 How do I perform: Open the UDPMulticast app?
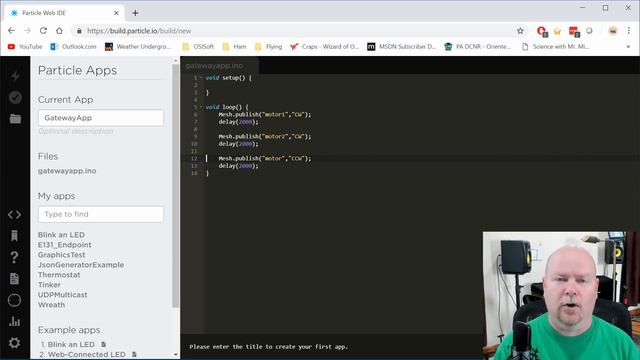(x=62, y=295)
